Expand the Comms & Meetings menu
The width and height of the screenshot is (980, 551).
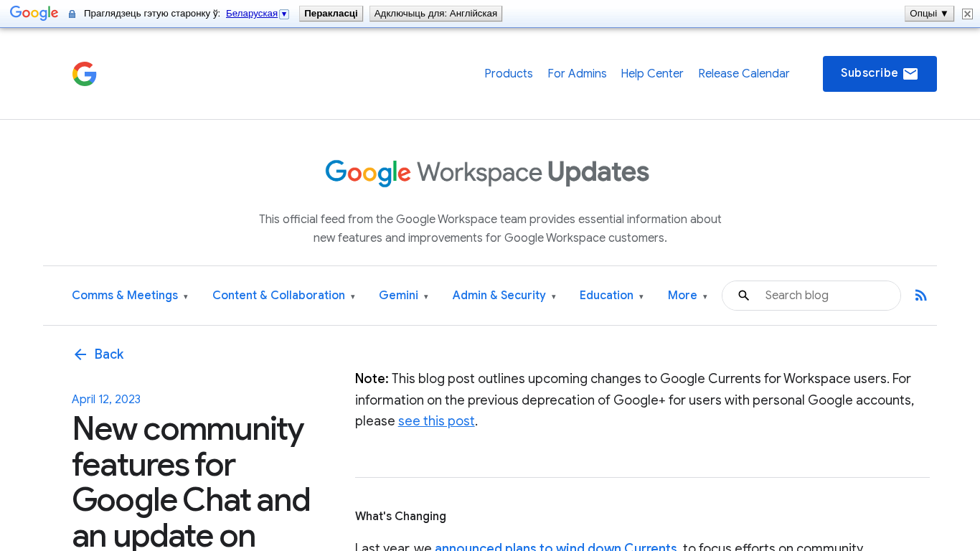pos(130,296)
